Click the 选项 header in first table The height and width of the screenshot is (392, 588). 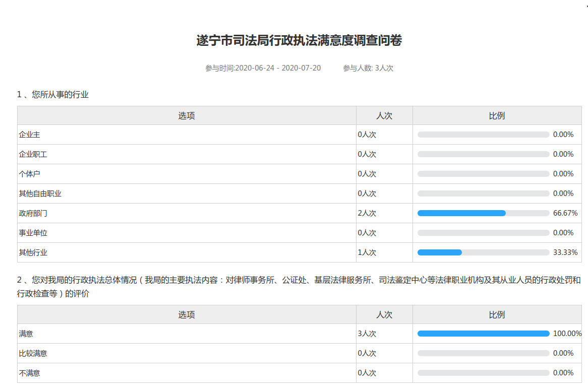187,115
